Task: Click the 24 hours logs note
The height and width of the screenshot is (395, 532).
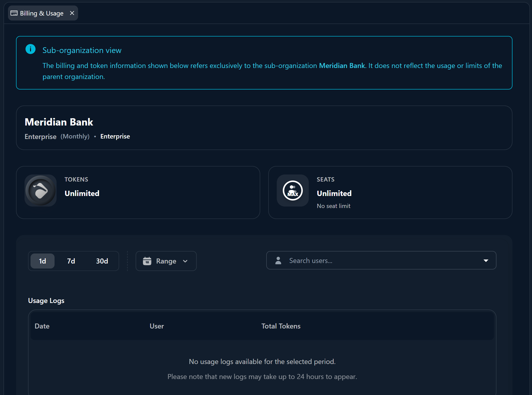Action: tap(262, 376)
